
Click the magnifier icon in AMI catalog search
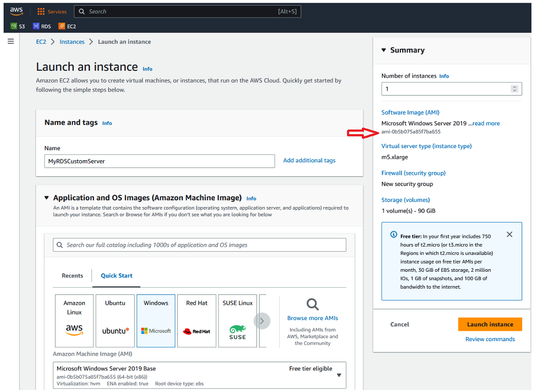[60, 245]
